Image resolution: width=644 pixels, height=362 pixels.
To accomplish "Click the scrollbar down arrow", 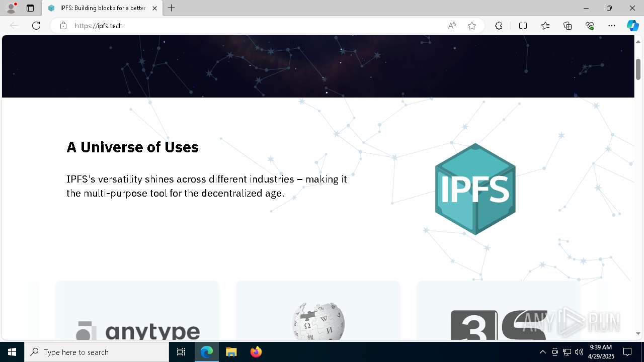I will click(638, 333).
